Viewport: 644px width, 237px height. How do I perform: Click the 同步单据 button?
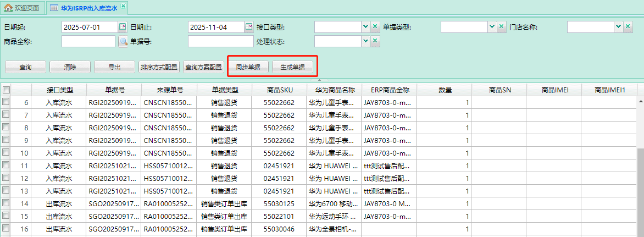click(248, 67)
